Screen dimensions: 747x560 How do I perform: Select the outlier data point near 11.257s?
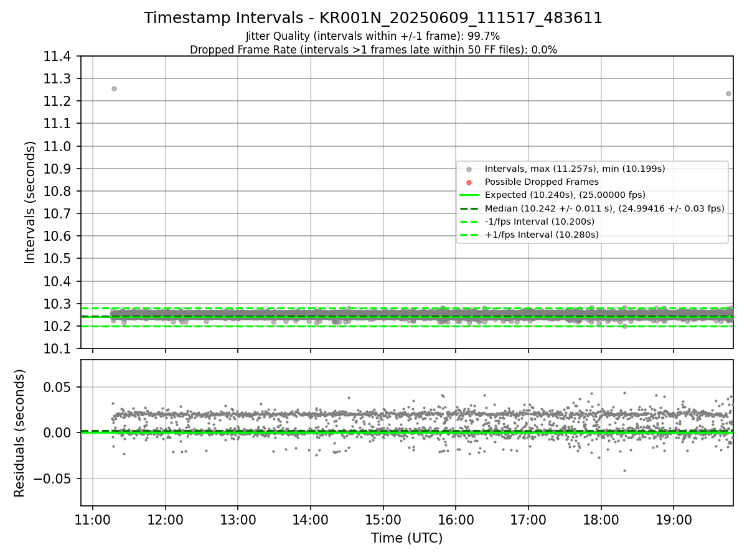point(114,88)
